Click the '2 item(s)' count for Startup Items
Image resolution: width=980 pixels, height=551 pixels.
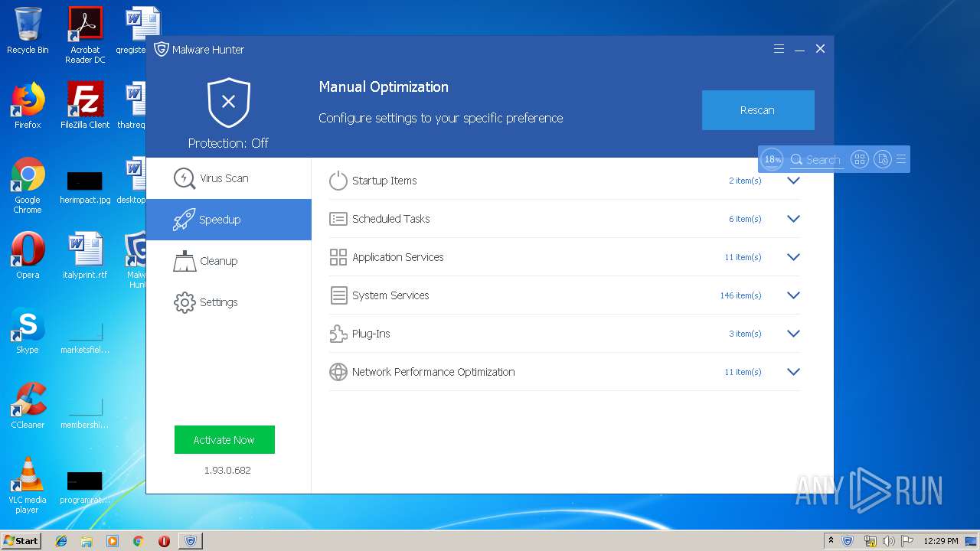(745, 181)
